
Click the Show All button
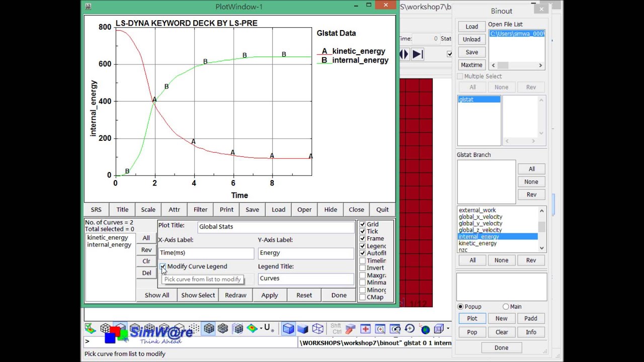157,295
